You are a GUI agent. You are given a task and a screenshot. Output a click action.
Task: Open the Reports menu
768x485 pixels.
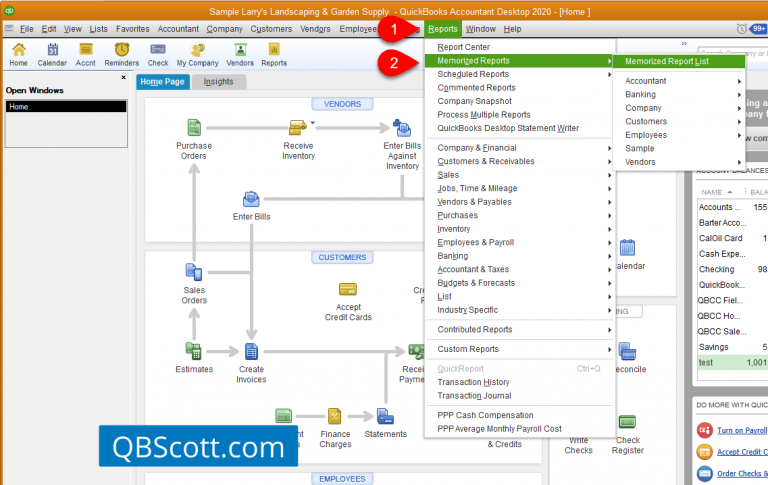pyautogui.click(x=442, y=29)
